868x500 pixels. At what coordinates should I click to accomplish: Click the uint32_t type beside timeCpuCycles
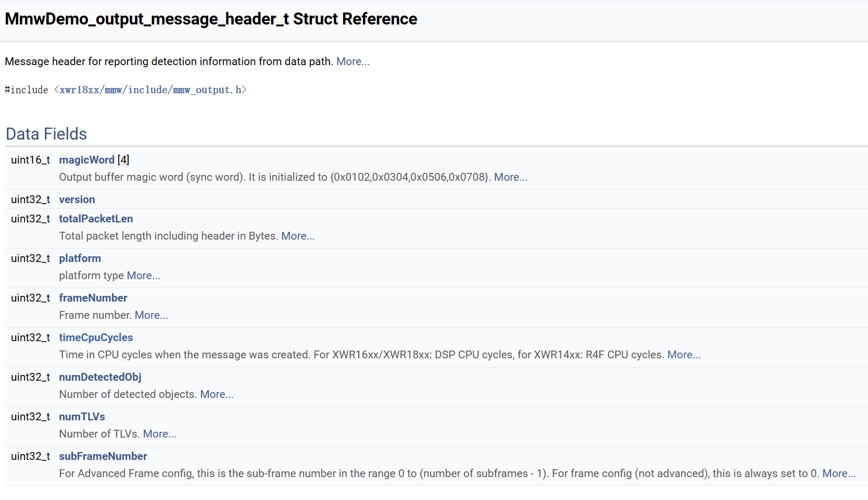click(x=30, y=337)
